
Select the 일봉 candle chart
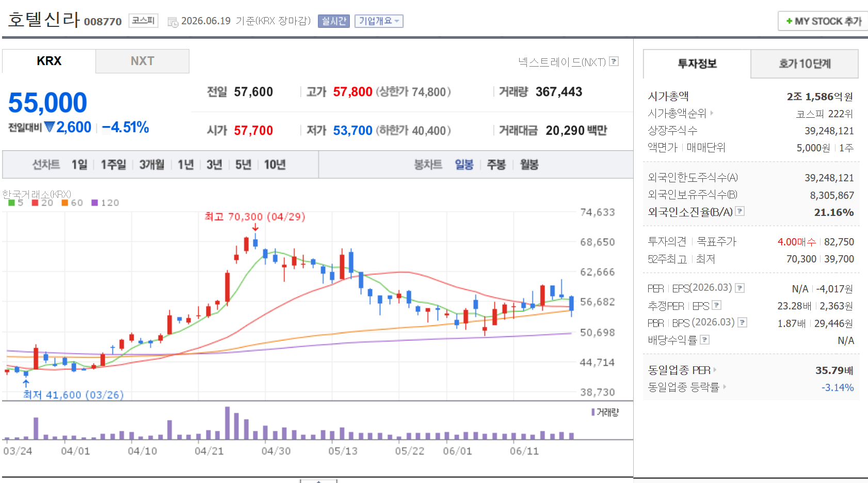click(464, 164)
